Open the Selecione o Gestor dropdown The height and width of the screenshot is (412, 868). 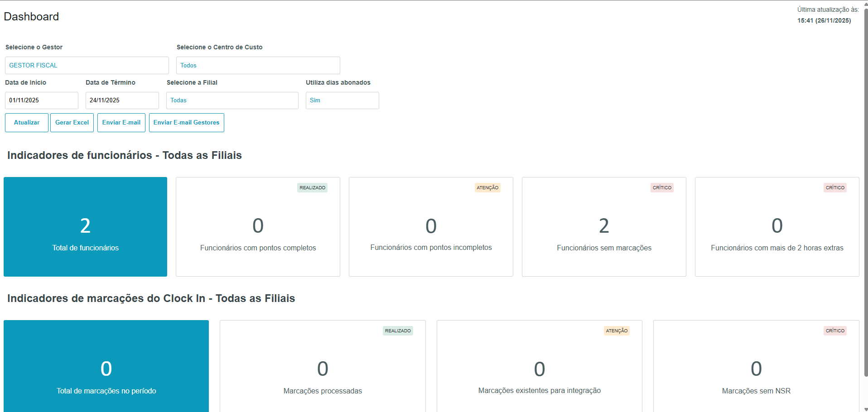coord(87,65)
